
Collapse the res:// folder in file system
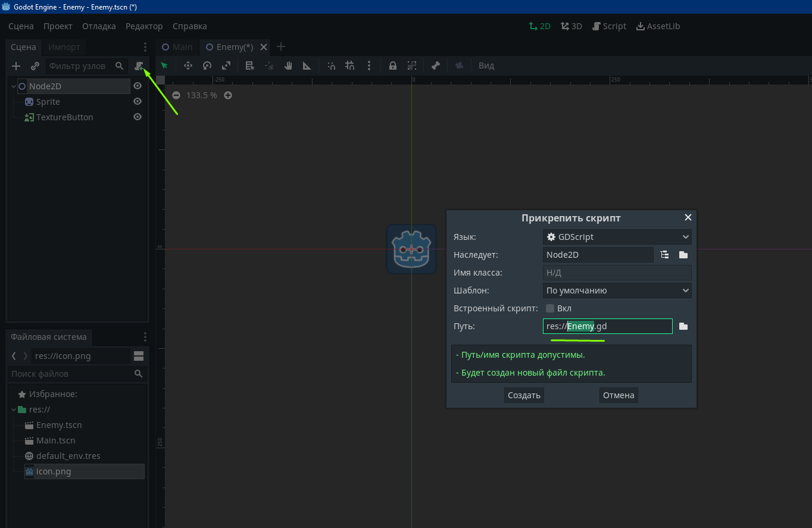click(x=14, y=410)
